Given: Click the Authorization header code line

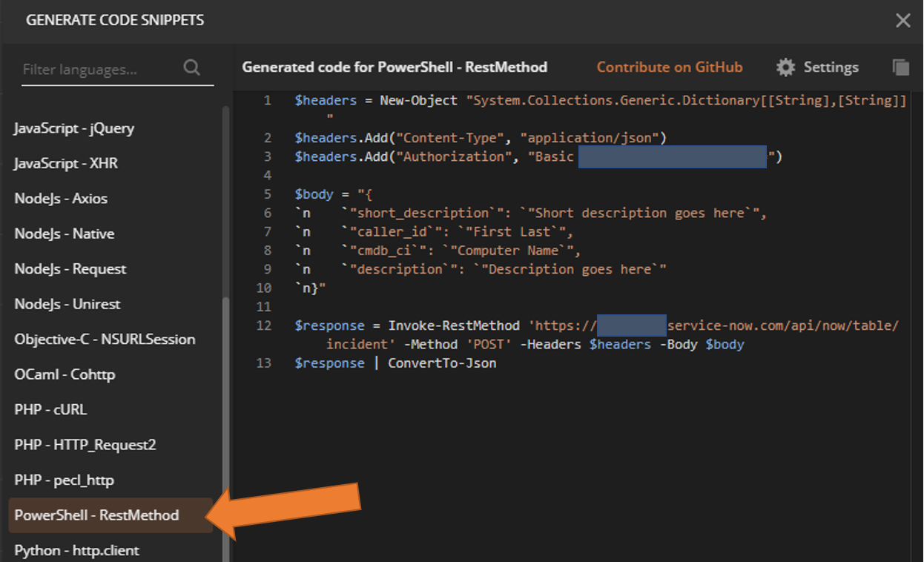Looking at the screenshot, I should click(538, 156).
